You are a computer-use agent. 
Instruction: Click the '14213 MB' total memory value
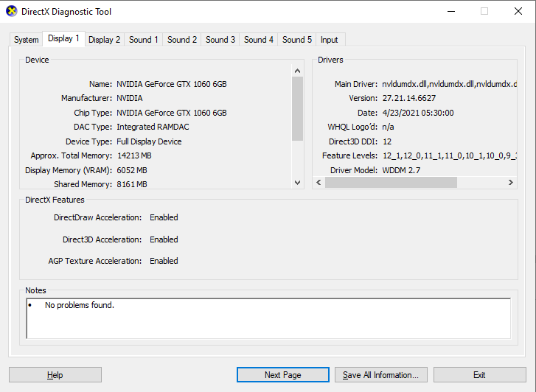pos(134,156)
